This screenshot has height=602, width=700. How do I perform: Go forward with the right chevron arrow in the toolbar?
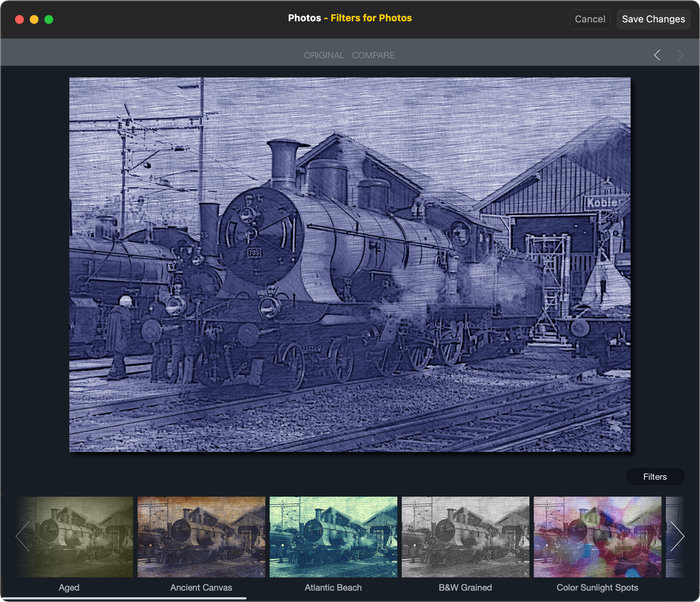click(681, 55)
